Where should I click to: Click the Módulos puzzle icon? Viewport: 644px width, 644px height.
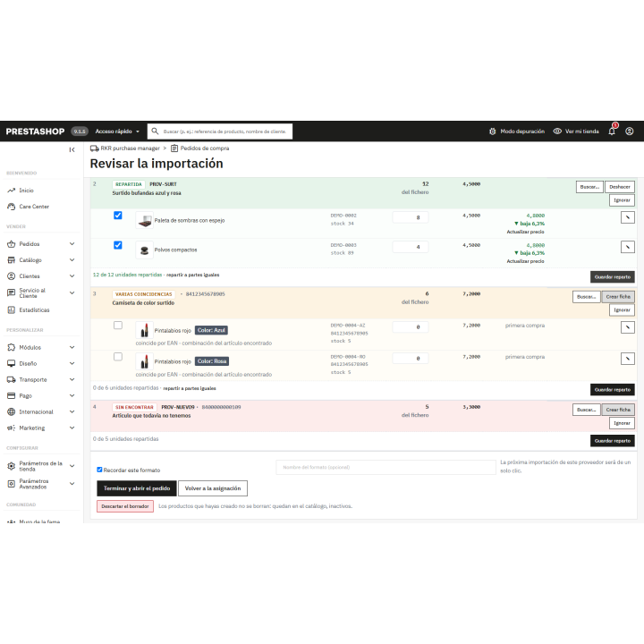pyautogui.click(x=11, y=347)
